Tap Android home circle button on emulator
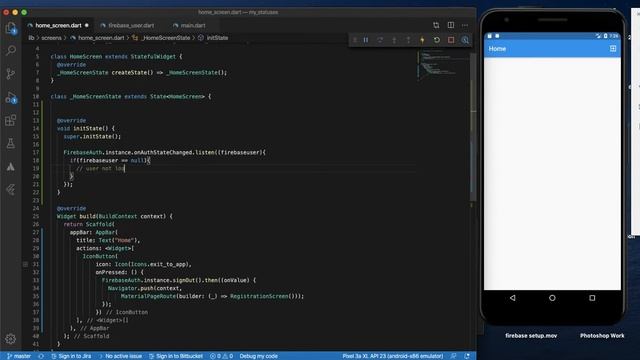 tap(552, 298)
